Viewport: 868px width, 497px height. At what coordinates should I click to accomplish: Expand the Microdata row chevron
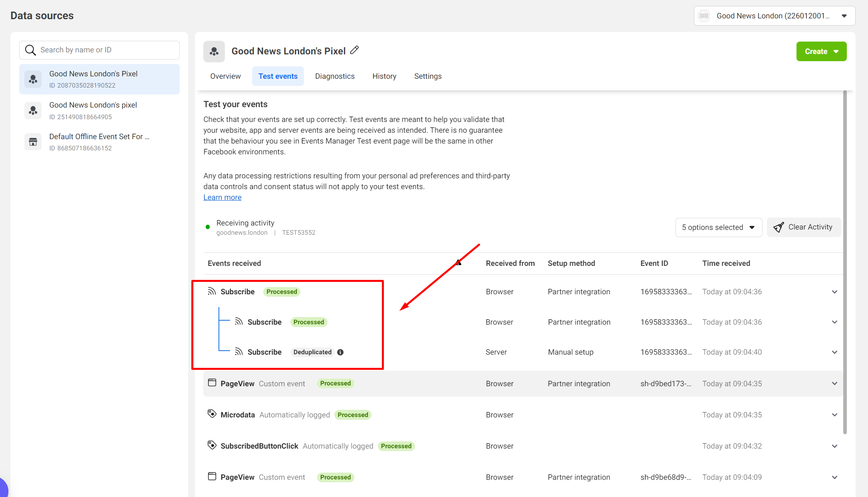pos(834,415)
